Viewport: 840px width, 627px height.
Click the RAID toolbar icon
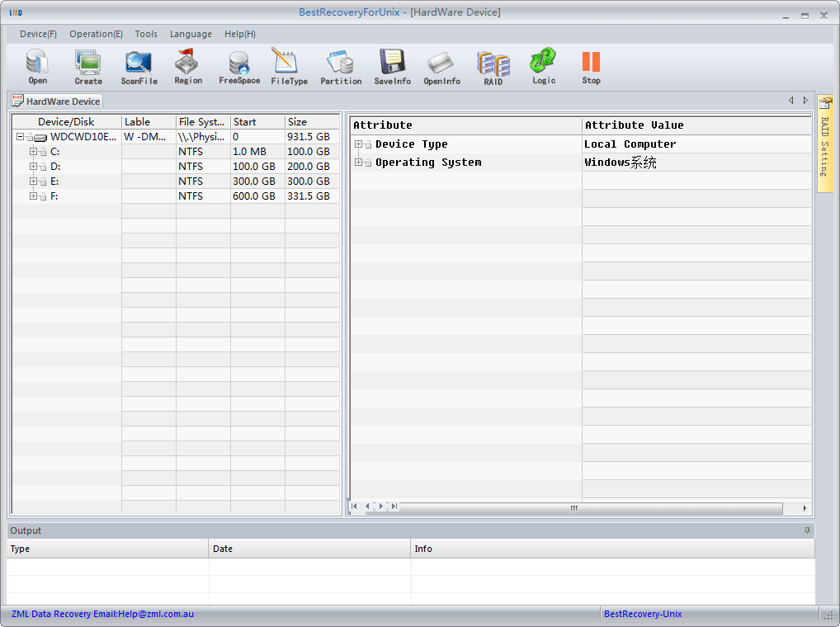493,64
